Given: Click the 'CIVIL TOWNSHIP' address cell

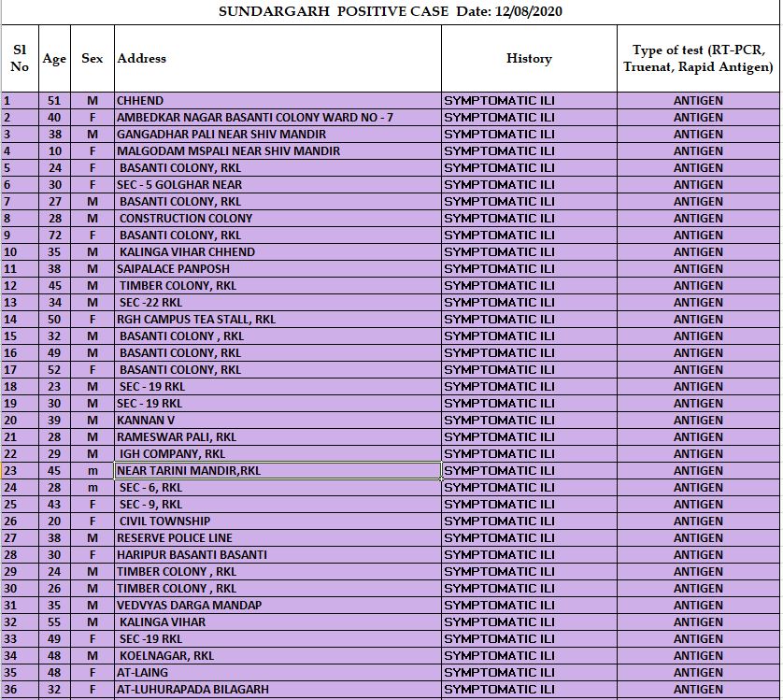Looking at the screenshot, I should point(278,521).
